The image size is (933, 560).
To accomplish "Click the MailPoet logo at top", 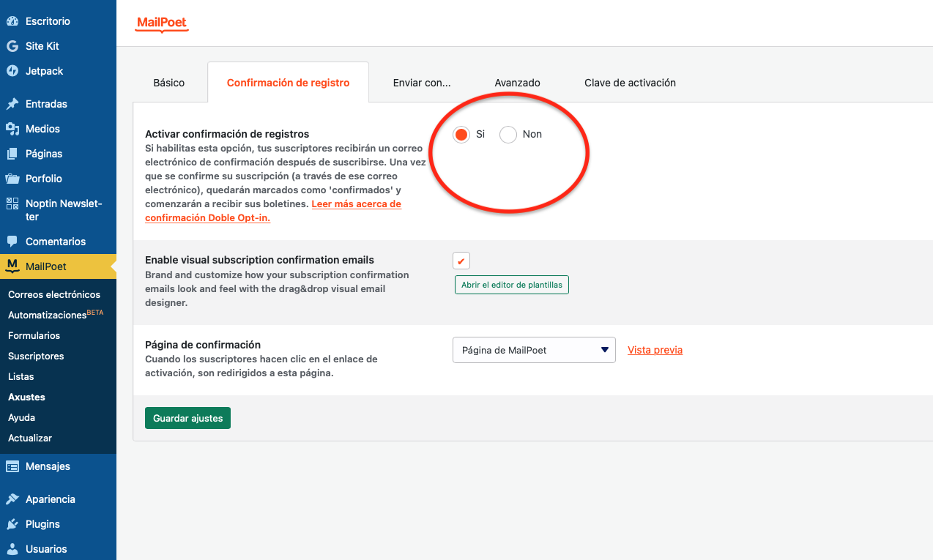I will (163, 24).
